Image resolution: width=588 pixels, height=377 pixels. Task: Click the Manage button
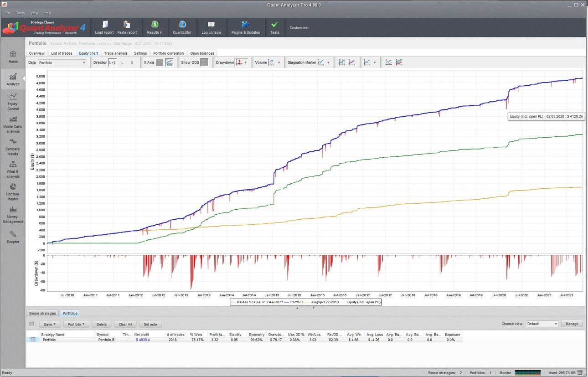click(x=572, y=324)
